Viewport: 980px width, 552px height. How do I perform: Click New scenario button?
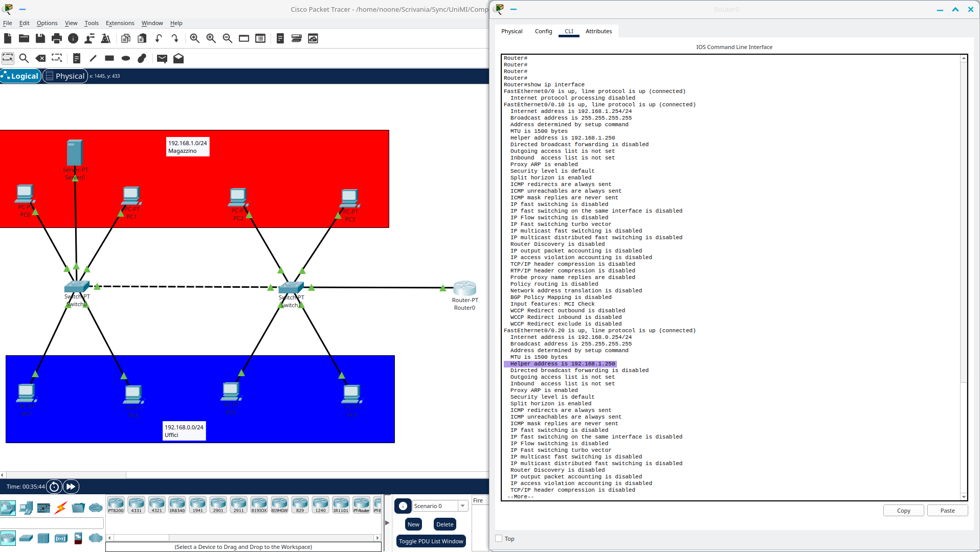413,524
